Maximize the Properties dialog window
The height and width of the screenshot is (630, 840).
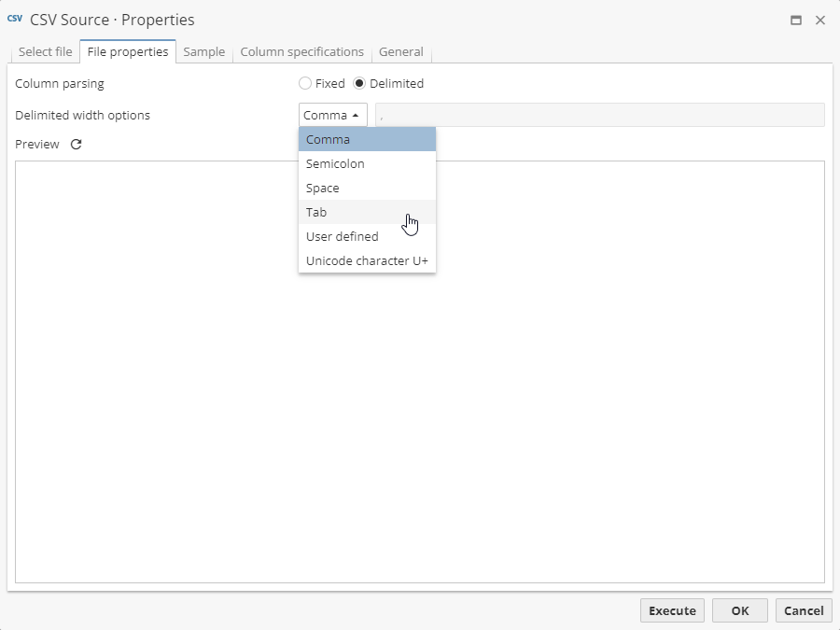[x=796, y=21]
